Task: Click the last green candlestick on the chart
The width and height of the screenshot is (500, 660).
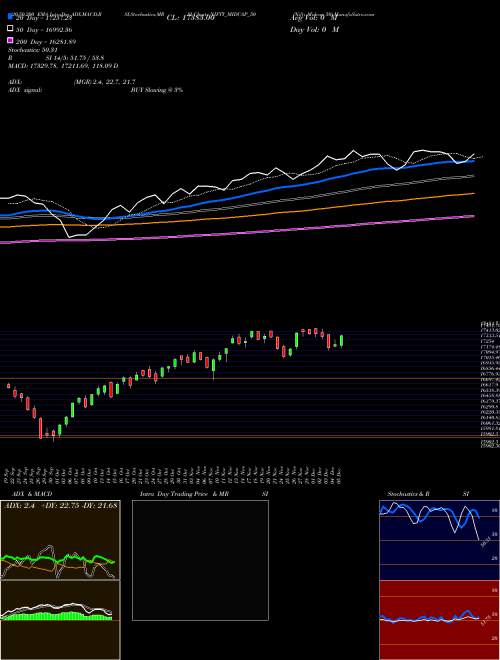Action: click(x=342, y=341)
